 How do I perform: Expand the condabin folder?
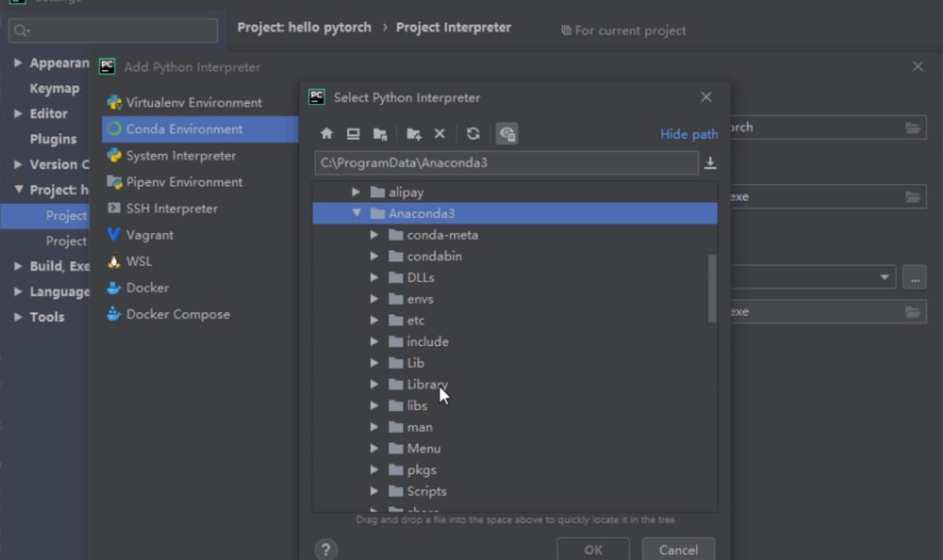pyautogui.click(x=374, y=256)
